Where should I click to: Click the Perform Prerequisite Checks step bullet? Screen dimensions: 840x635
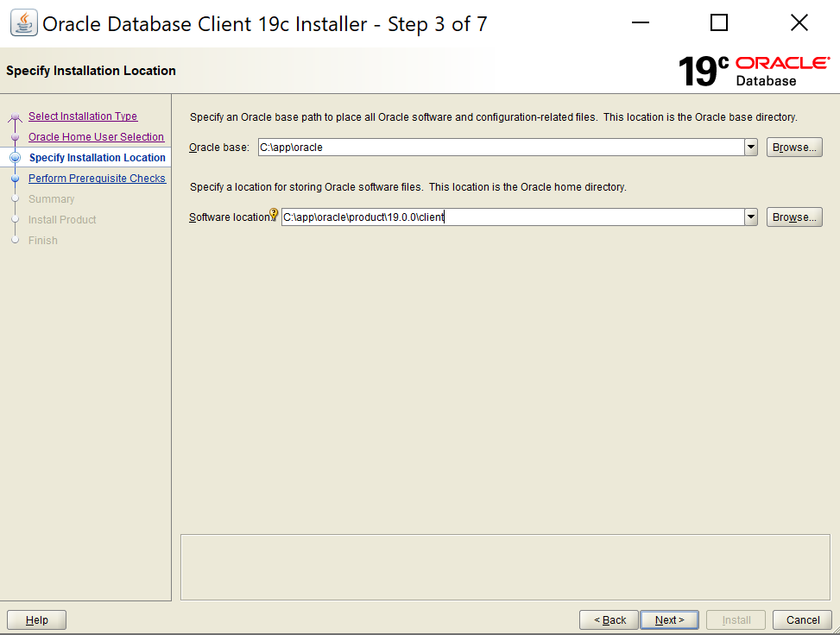pos(15,179)
